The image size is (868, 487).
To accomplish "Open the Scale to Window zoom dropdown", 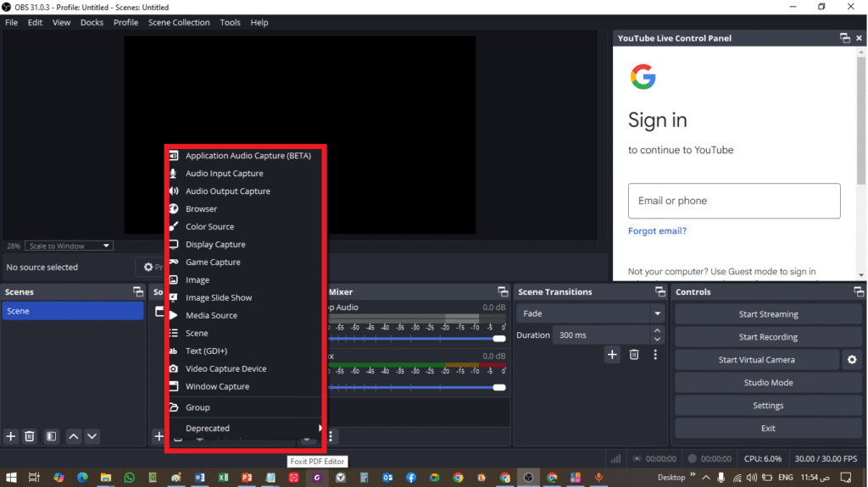I will [69, 246].
